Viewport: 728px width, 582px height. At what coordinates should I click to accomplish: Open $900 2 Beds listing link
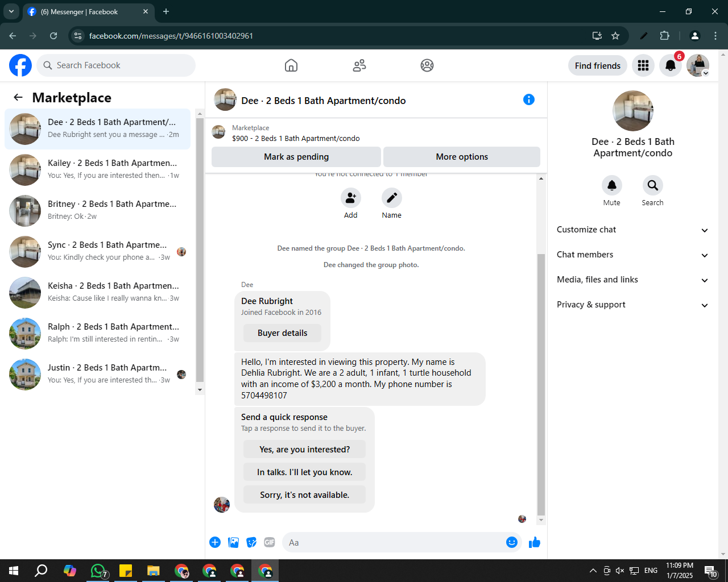[x=296, y=138]
